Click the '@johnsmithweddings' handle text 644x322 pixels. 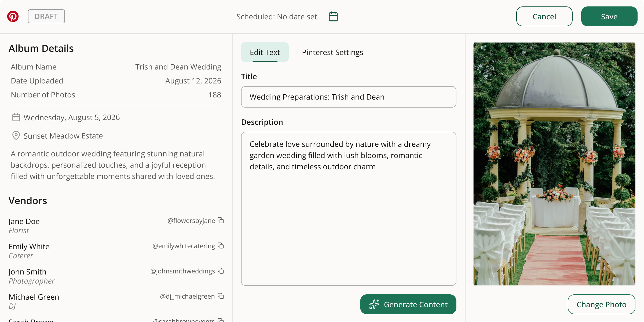[183, 271]
